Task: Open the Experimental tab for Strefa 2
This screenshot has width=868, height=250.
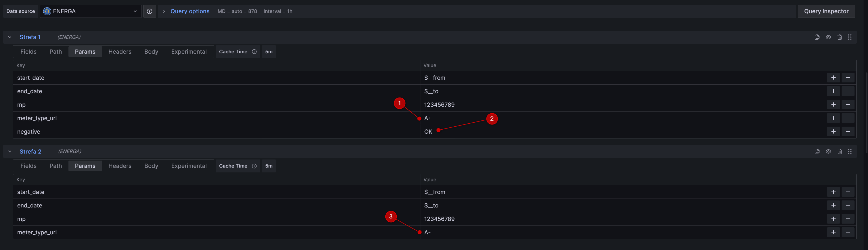Action: click(189, 166)
